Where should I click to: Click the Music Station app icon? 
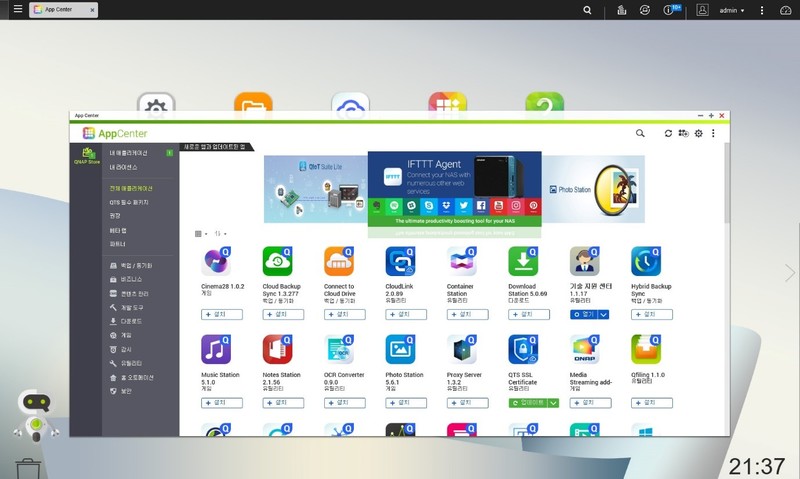coord(216,349)
